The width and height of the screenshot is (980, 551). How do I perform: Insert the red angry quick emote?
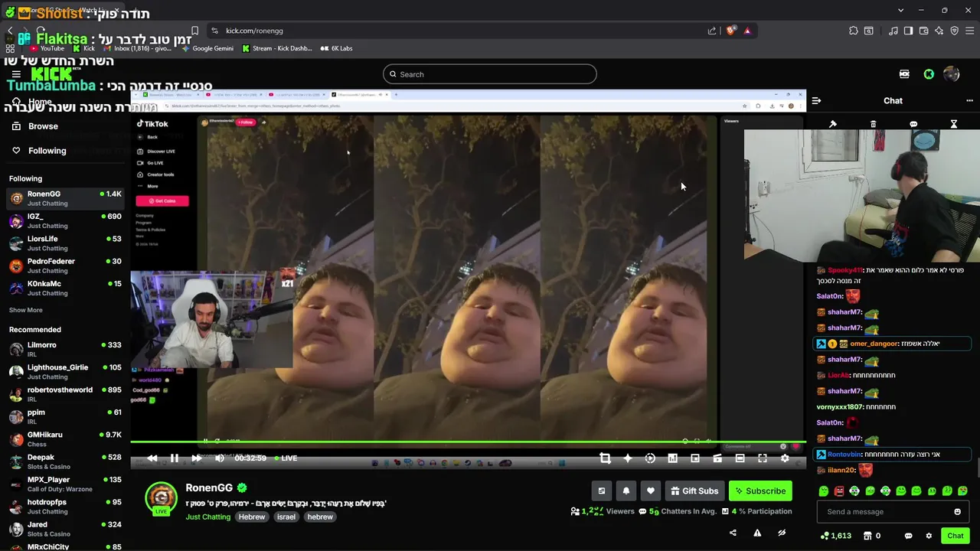pos(839,491)
